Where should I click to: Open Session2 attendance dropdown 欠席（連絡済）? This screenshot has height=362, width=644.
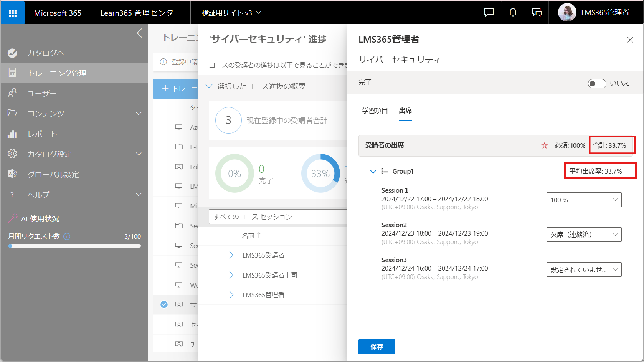coord(584,235)
